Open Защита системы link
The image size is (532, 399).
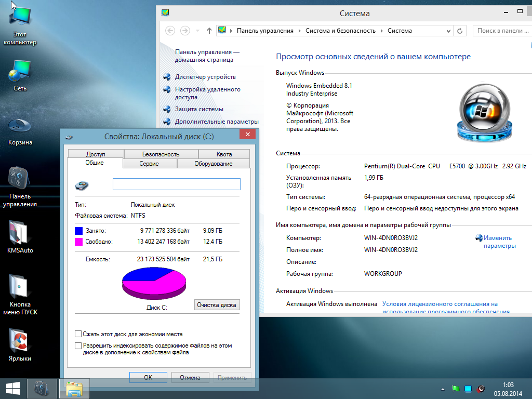click(199, 109)
